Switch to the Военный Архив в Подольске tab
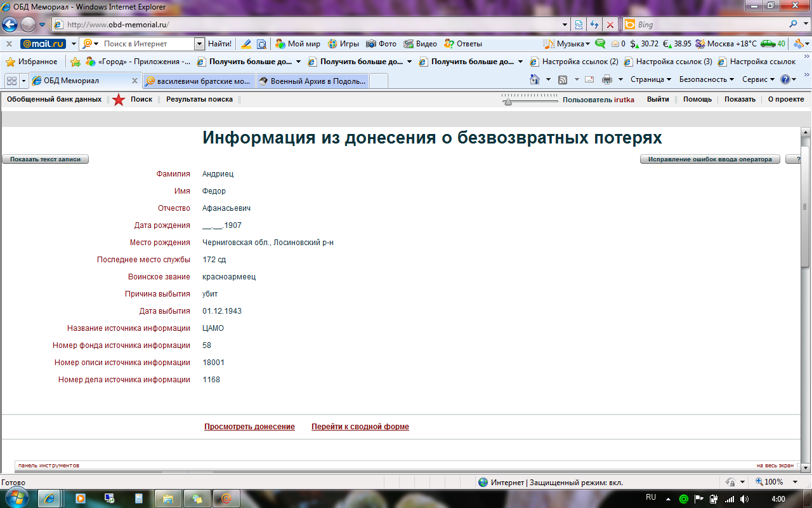This screenshot has width=812, height=508. click(313, 81)
